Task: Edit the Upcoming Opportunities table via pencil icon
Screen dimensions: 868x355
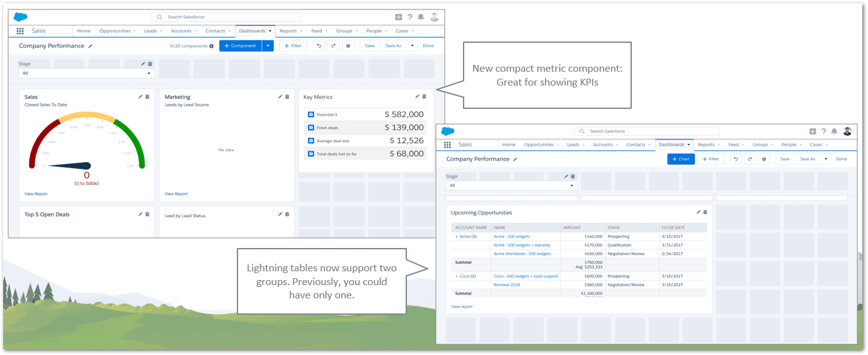Action: point(698,212)
